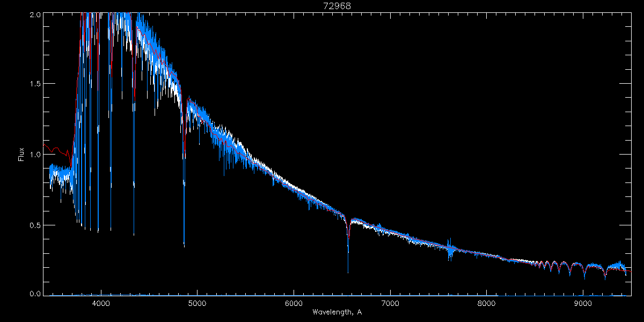The image size is (644, 322).
Task: Click the noisy spectral feature near 7600
Action: pos(450,250)
